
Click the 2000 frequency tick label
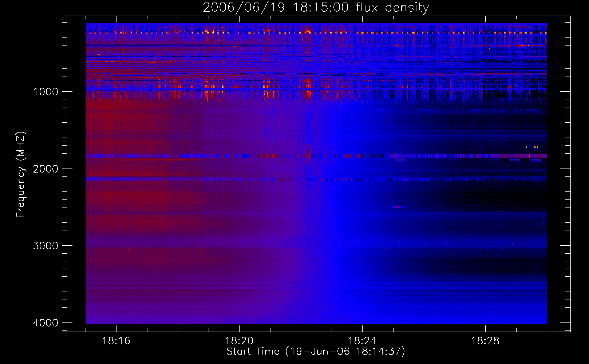46,169
